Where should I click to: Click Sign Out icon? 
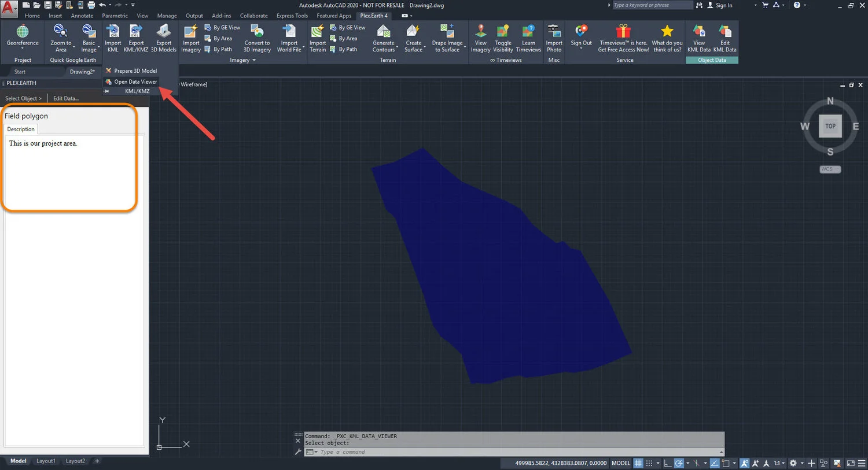[x=581, y=31]
